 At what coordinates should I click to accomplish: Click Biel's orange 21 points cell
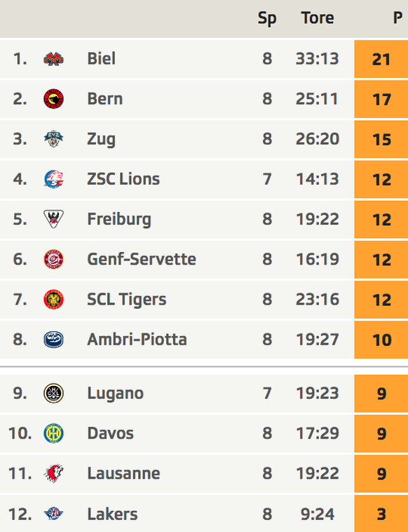tap(381, 59)
